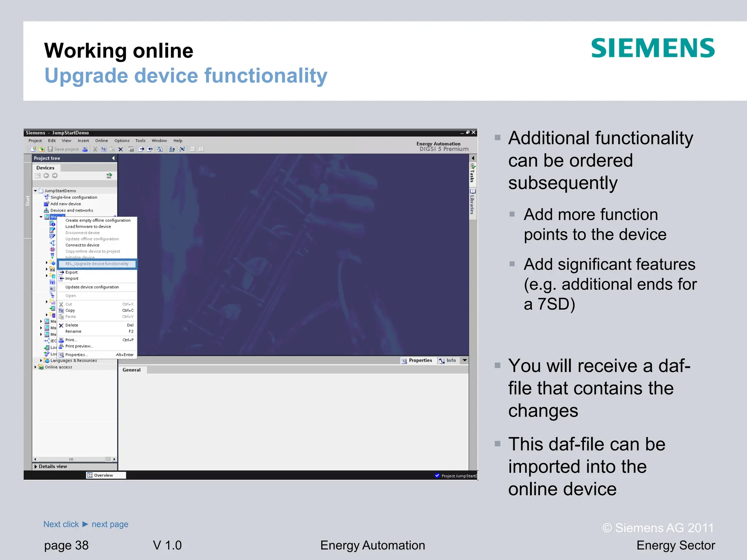Viewport: 747px width, 560px height.
Task: Expand the Online access tree node
Action: (x=35, y=367)
